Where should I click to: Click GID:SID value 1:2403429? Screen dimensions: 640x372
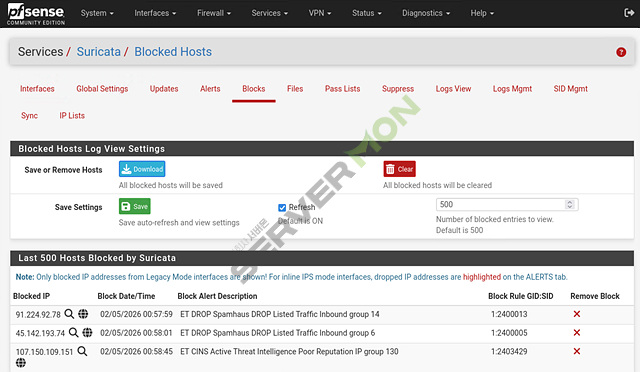pyautogui.click(x=509, y=351)
